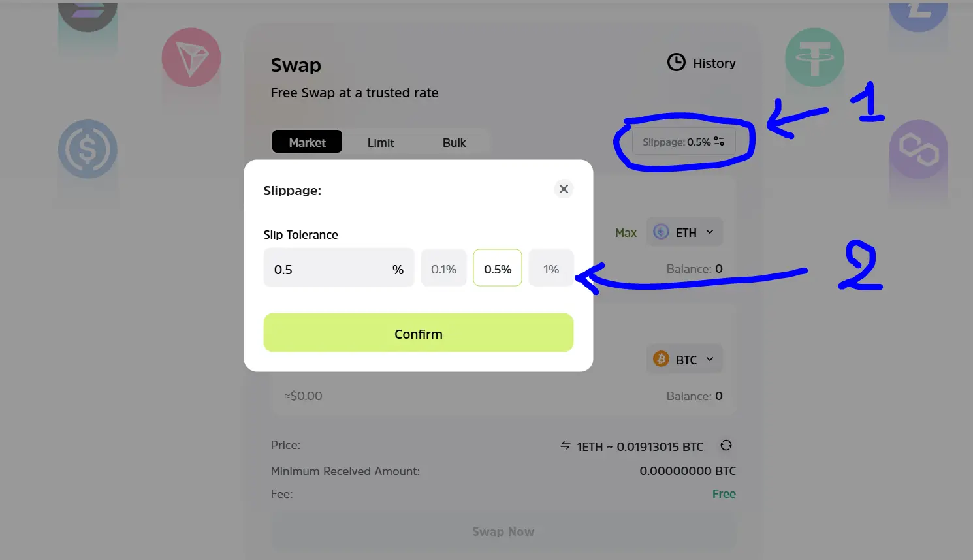The image size is (973, 560).
Task: Expand the ETH token dropdown
Action: (x=684, y=232)
